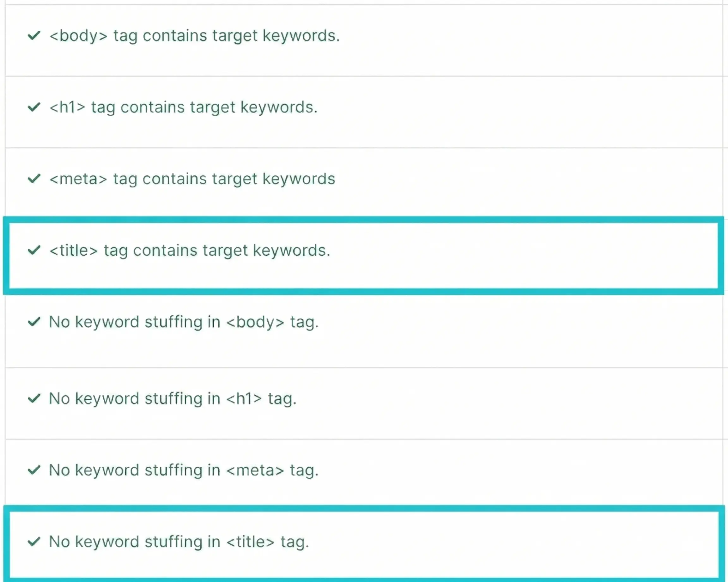Image resolution: width=728 pixels, height=582 pixels.
Task: Click the checkmark beside title tag contains keywords
Action: [34, 250]
